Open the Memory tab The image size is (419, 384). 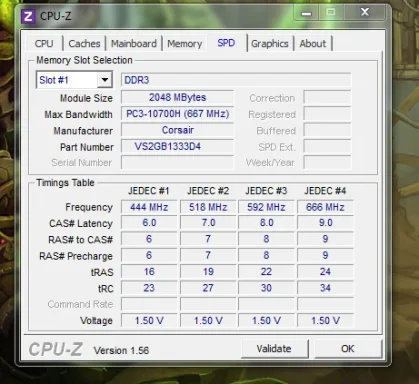point(185,44)
